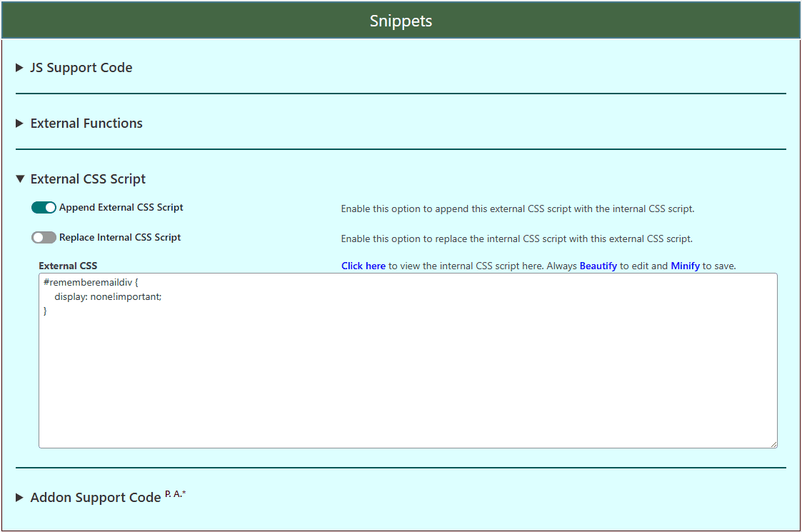
Task: Click inside the External CSS code editor
Action: [x=407, y=357]
